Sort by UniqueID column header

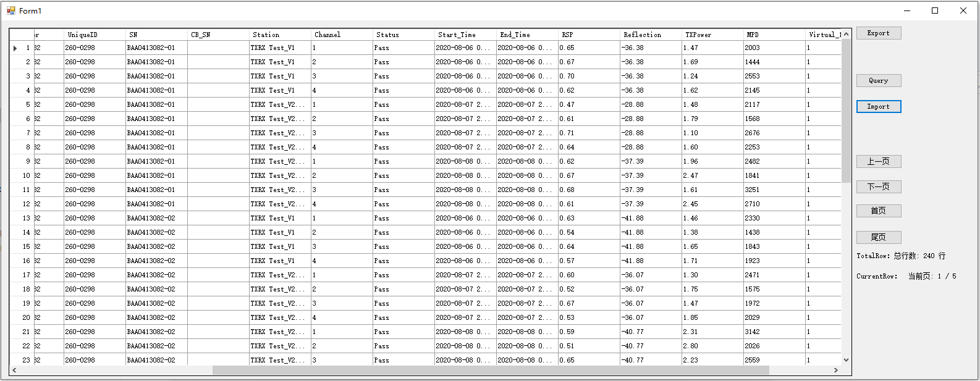click(x=95, y=35)
